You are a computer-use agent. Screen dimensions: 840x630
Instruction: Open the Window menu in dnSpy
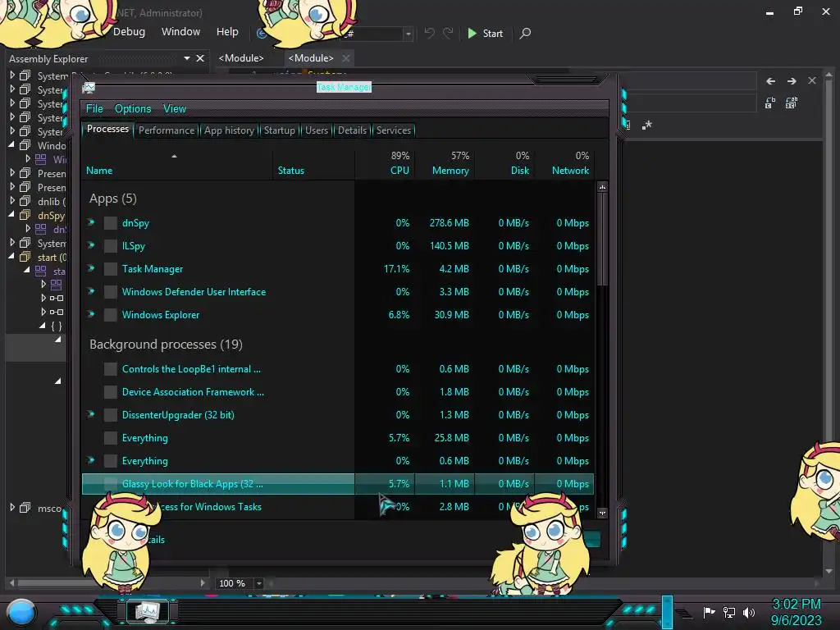[x=181, y=32]
